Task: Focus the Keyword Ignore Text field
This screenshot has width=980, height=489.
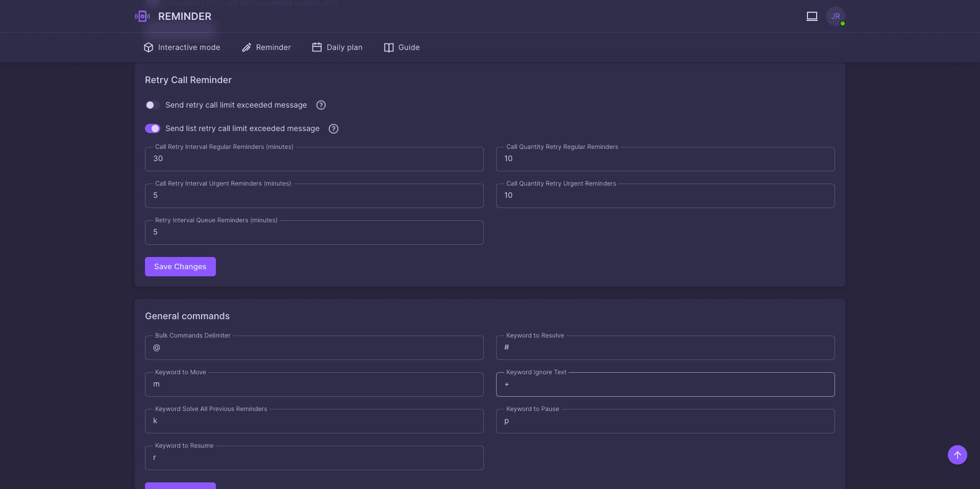Action: tap(666, 384)
